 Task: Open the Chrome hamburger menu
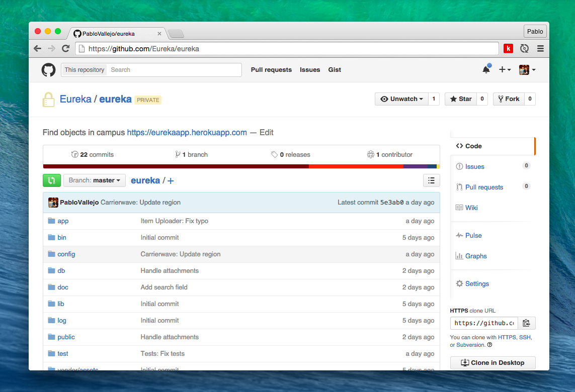click(x=540, y=48)
